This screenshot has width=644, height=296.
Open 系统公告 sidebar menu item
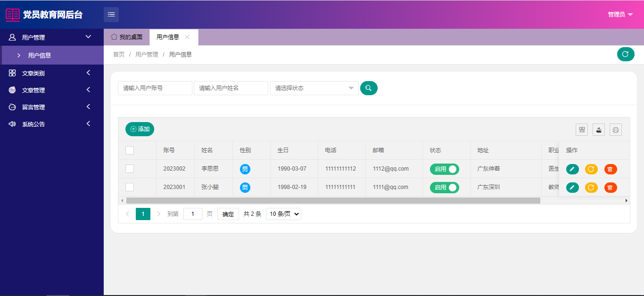(52, 124)
